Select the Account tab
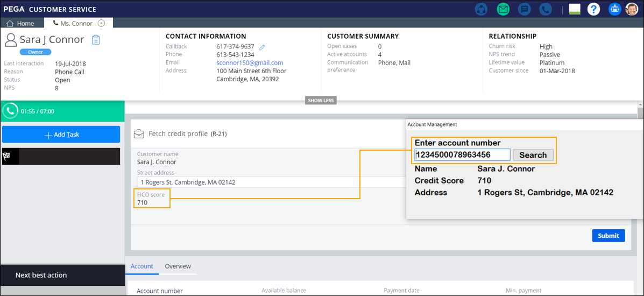 [142, 266]
